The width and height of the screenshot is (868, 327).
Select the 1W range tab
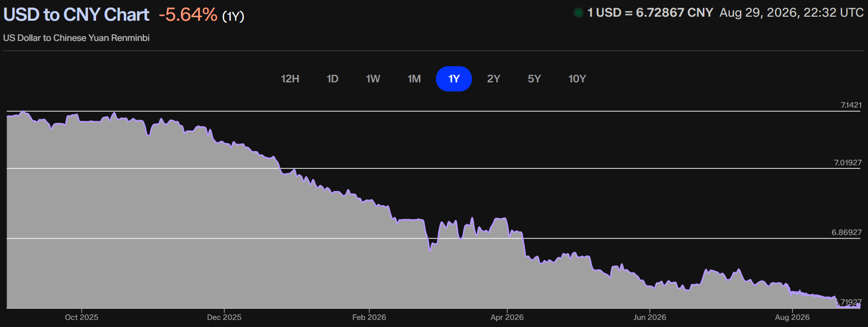[373, 79]
